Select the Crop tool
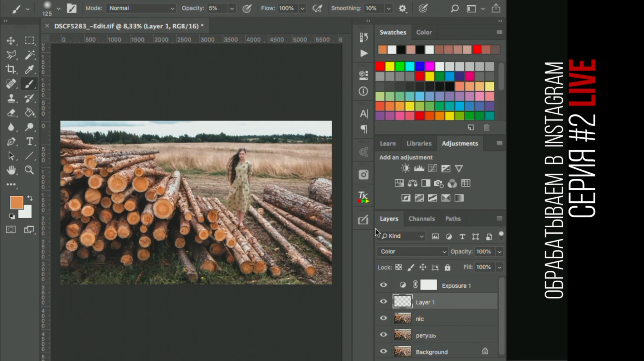The width and height of the screenshot is (644, 361). coord(11,69)
